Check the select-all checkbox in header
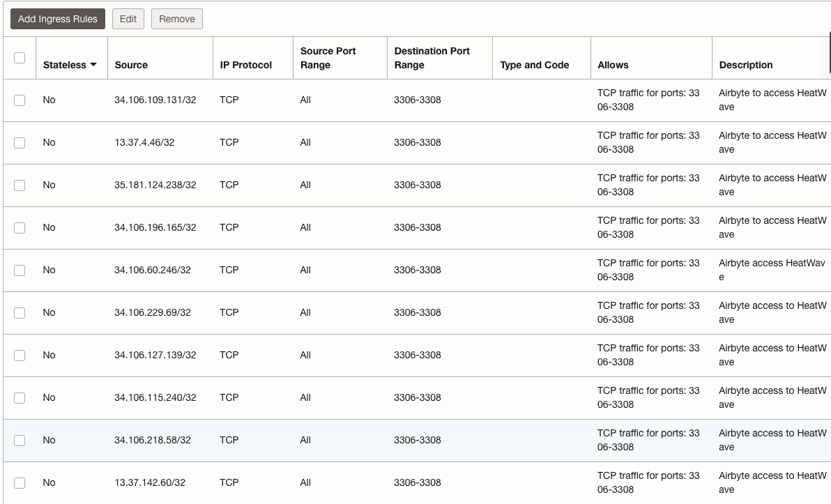Viewport: 831px width, 504px height. point(20,58)
